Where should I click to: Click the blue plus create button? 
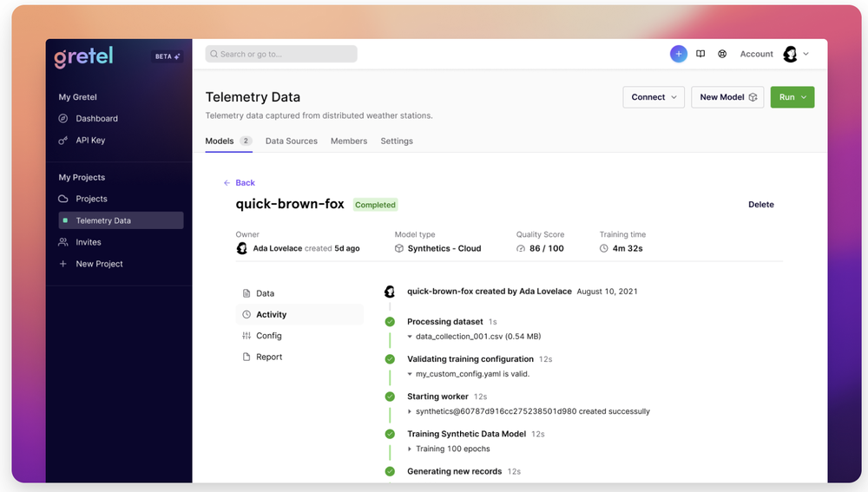[x=678, y=54]
